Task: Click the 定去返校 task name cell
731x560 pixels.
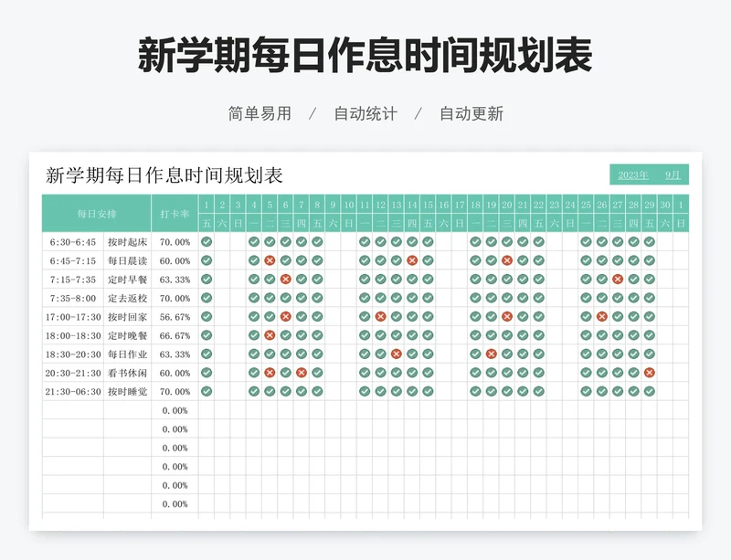Action: pyautogui.click(x=127, y=298)
